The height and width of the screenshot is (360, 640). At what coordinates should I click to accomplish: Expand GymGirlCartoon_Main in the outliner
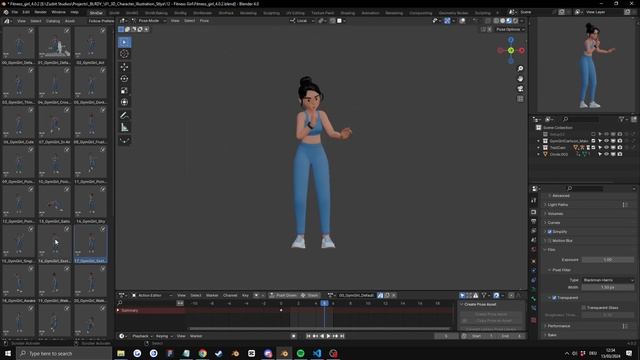click(x=538, y=141)
